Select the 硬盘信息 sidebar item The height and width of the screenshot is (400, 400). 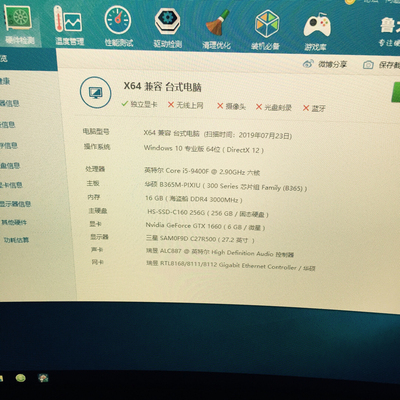pyautogui.click(x=10, y=166)
